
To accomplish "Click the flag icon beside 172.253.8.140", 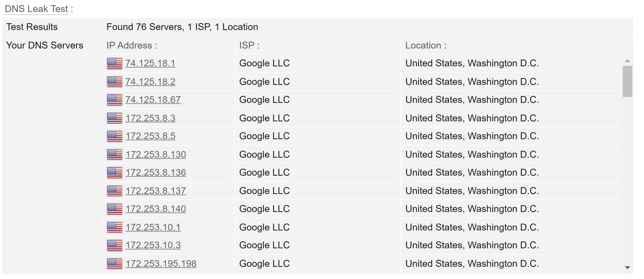I will click(x=114, y=209).
